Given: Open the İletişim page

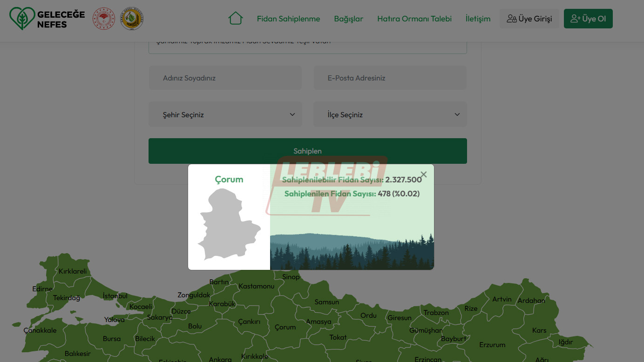Looking at the screenshot, I should click(x=478, y=19).
